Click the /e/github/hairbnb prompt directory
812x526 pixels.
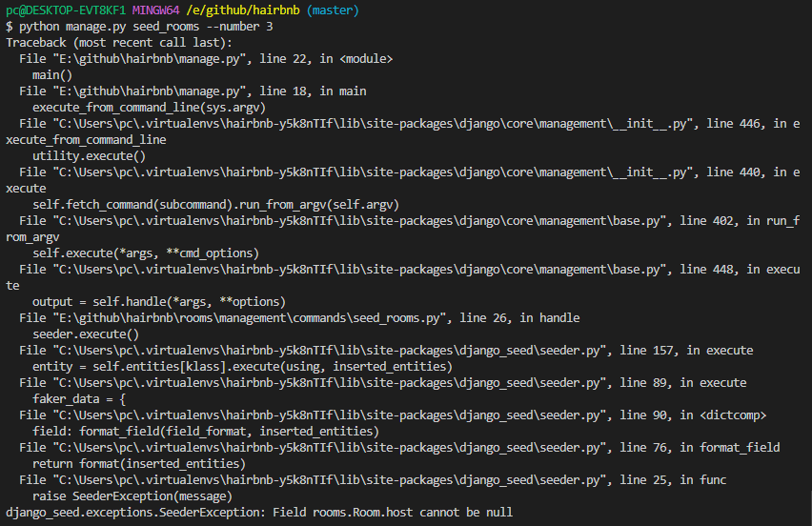242,10
